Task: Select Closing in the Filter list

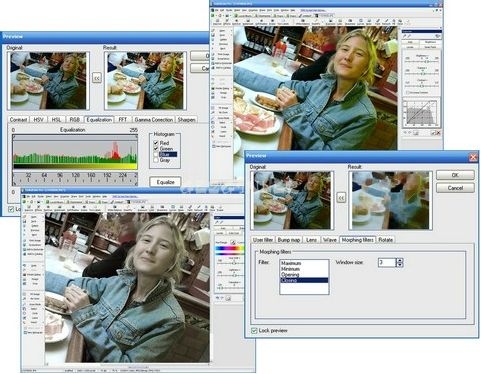Action: 304,280
